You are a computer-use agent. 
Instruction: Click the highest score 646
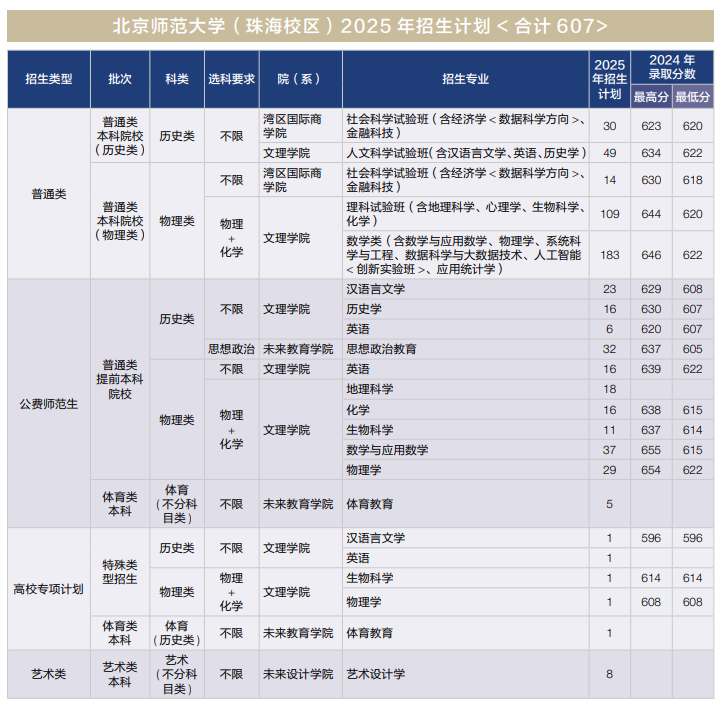pos(651,255)
